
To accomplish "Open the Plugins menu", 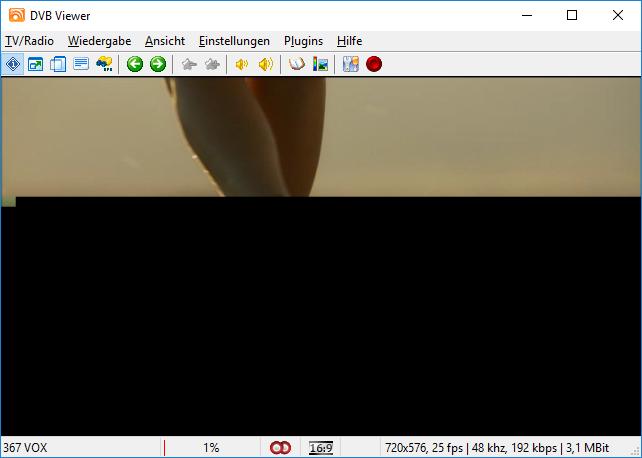I will pos(303,41).
